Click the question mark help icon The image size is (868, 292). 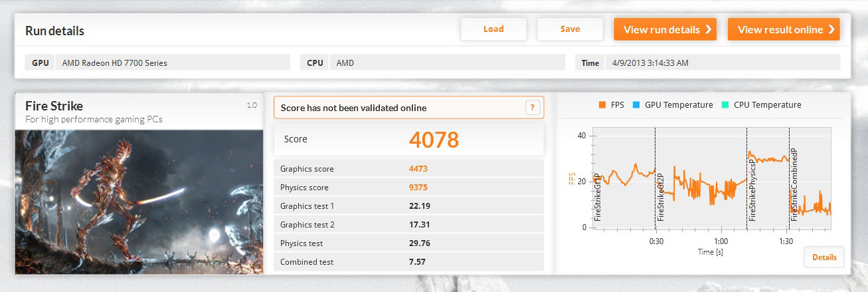pos(532,108)
